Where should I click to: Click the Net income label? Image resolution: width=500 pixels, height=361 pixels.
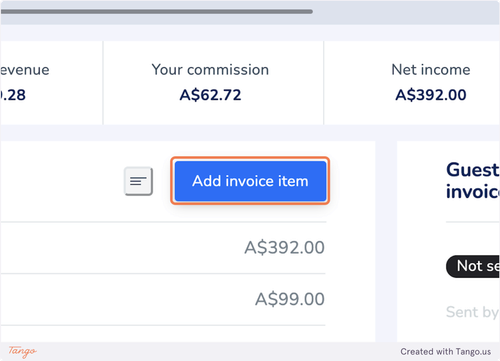[431, 70]
